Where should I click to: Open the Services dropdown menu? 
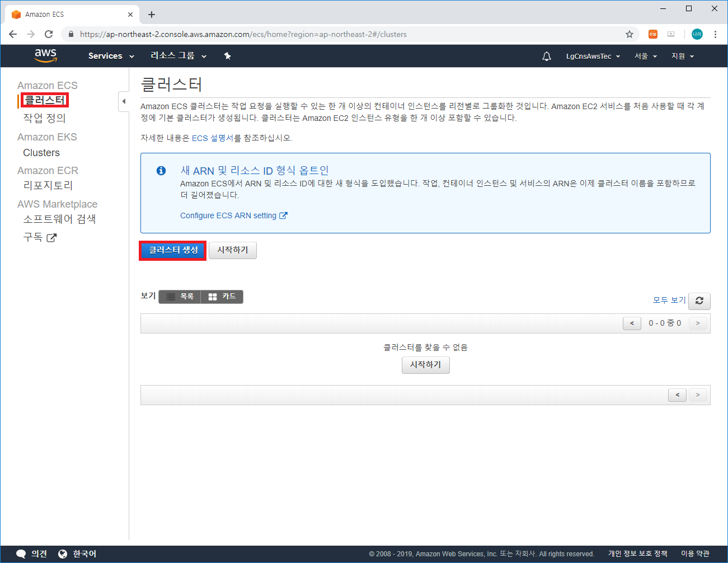coord(111,56)
